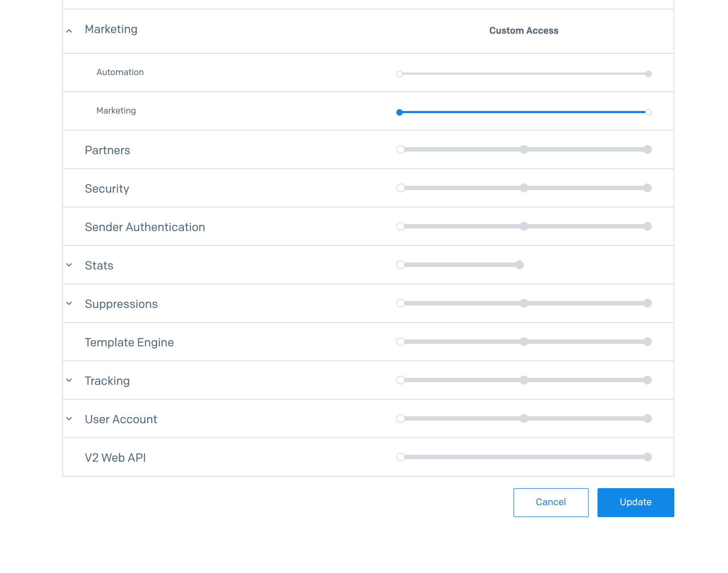Set Security slider to full access end

648,188
